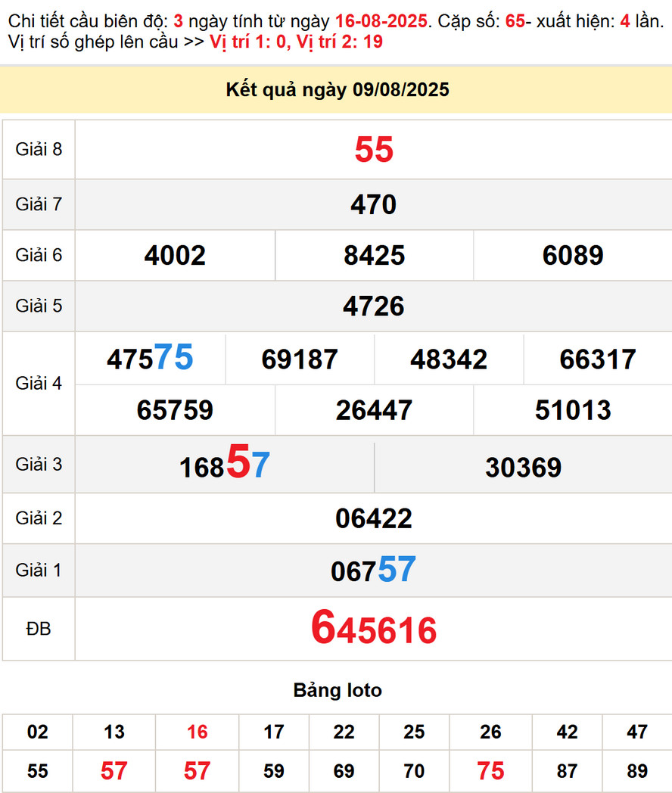Screen dimensions: 672x793
Task: Click the Giải 1 result 06757
Action: [373, 571]
